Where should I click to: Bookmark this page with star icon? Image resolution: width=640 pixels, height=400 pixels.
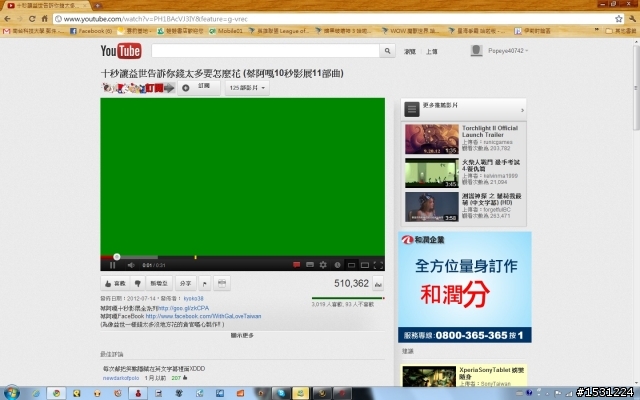[619, 19]
